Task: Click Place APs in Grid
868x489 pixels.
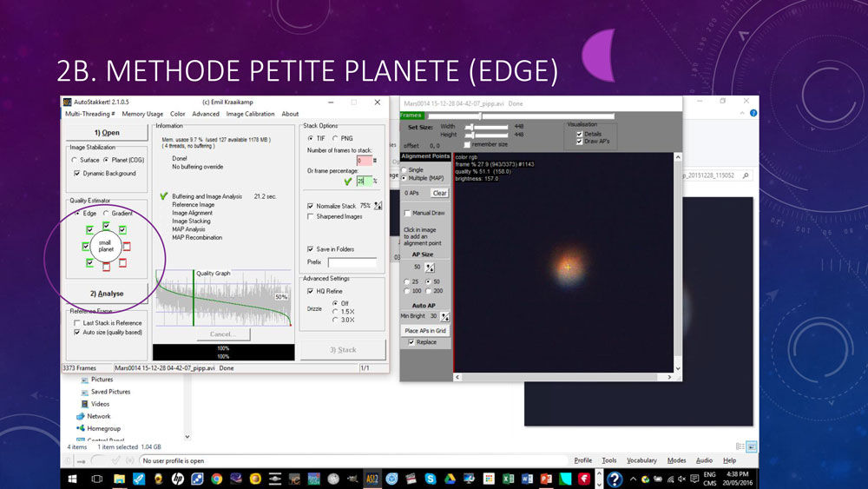Action: (x=425, y=331)
